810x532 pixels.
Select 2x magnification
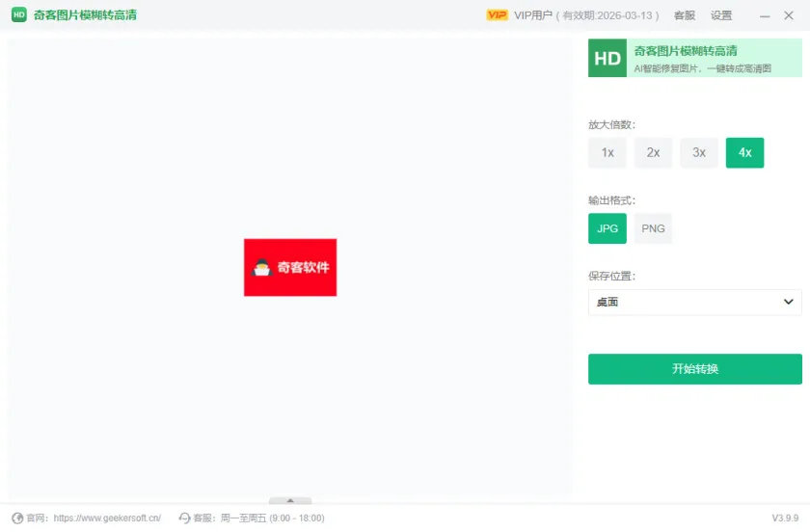pyautogui.click(x=653, y=153)
